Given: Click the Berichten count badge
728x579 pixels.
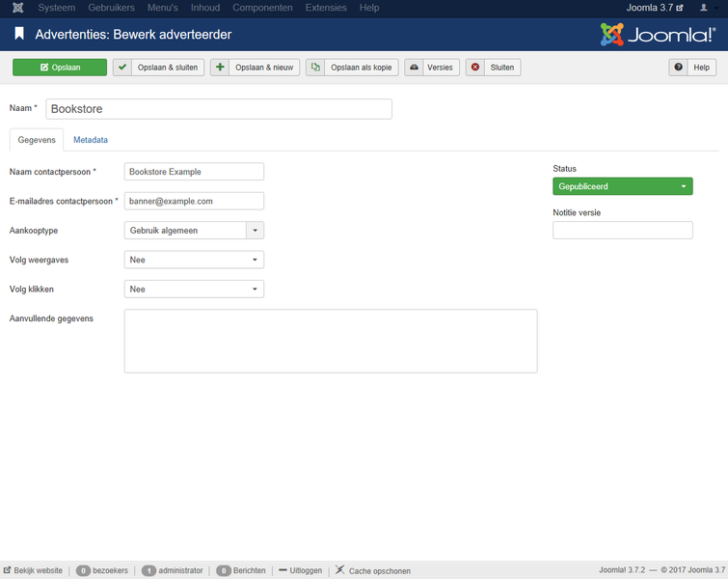Looking at the screenshot, I should click(224, 570).
